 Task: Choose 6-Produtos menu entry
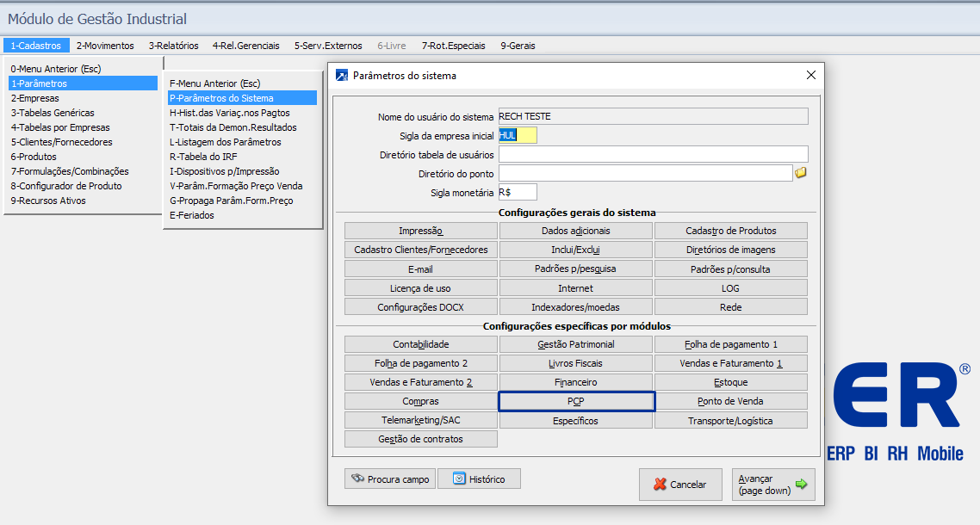tap(34, 157)
